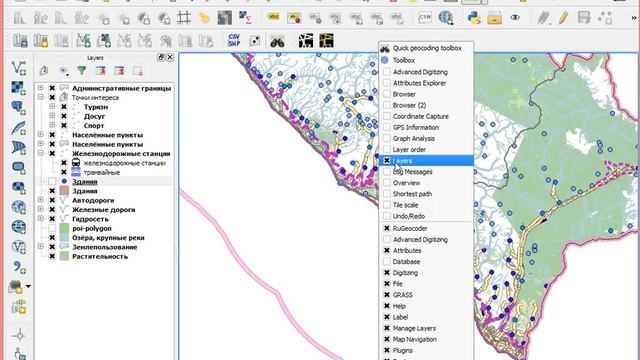Click the Save Layer Edits floppy icon

(x=584, y=18)
